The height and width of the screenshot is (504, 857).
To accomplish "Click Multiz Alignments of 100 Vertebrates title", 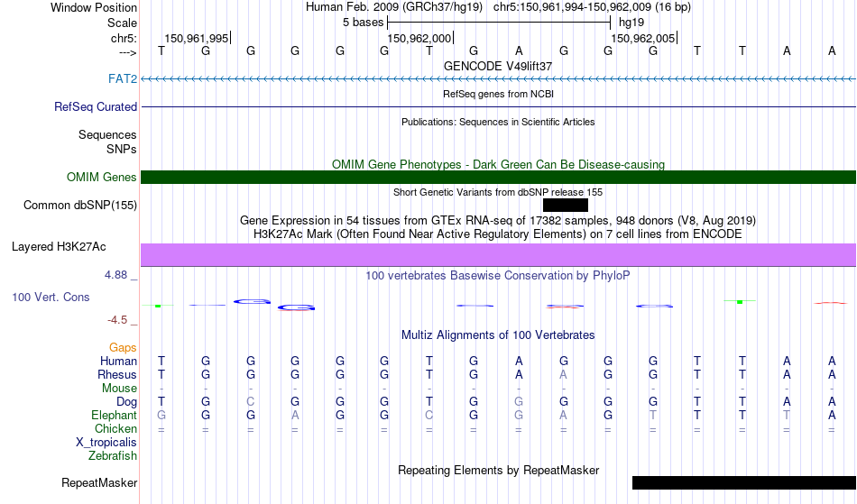I will [498, 334].
